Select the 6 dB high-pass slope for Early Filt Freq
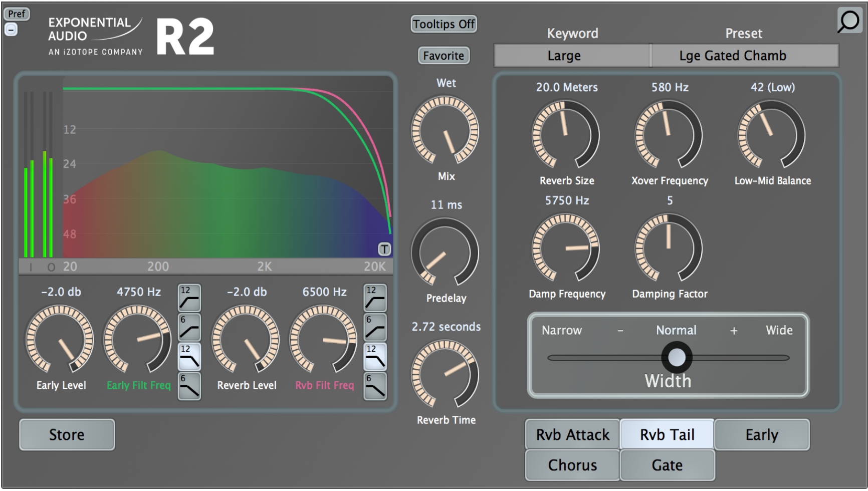The height and width of the screenshot is (491, 868). 190,328
